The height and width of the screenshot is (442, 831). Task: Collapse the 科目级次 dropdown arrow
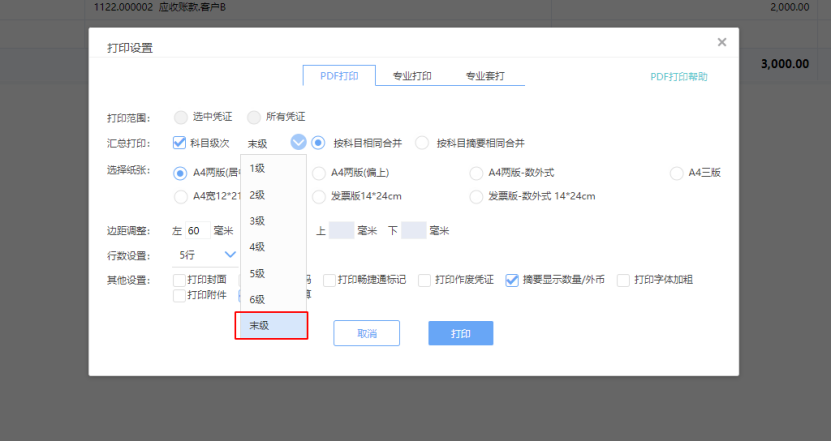tap(298, 142)
